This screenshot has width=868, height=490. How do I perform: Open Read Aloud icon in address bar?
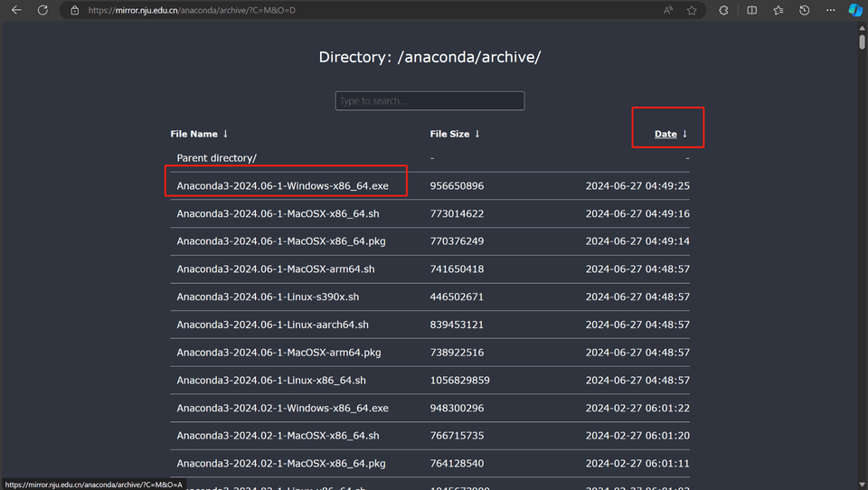pos(668,11)
